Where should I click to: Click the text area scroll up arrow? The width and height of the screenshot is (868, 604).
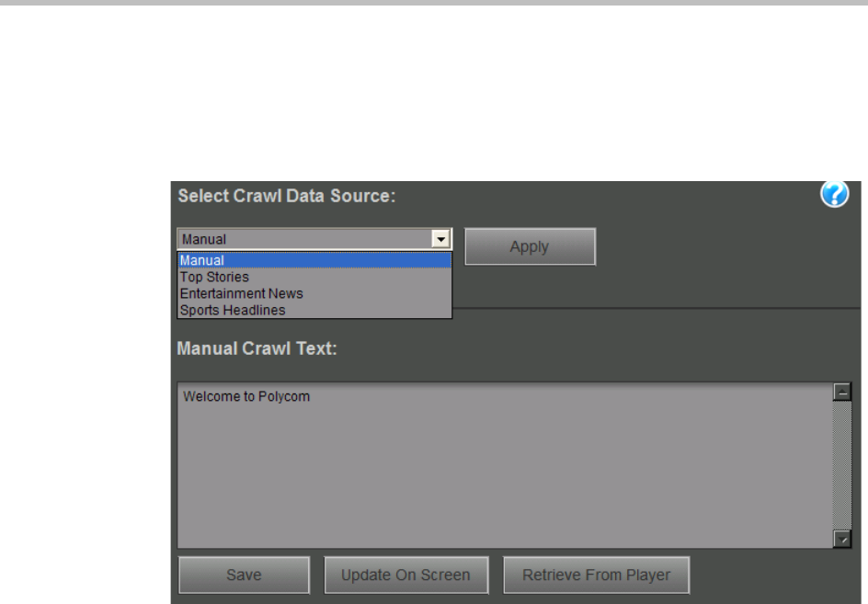[x=840, y=393]
